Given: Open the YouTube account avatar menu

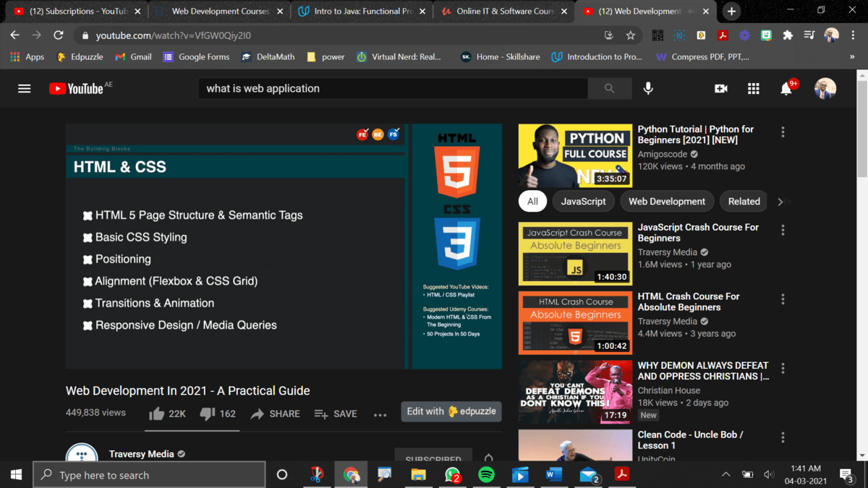Looking at the screenshot, I should pyautogui.click(x=825, y=88).
